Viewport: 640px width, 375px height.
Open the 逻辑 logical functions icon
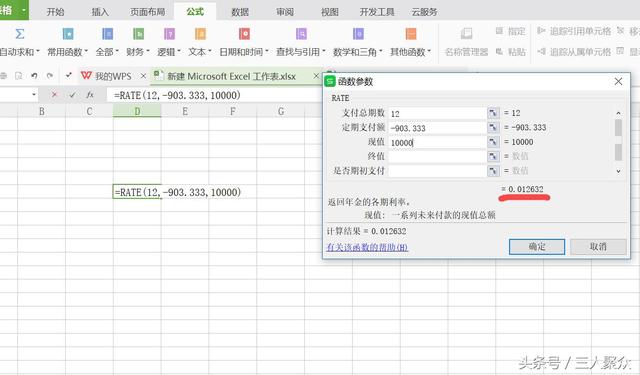click(169, 33)
